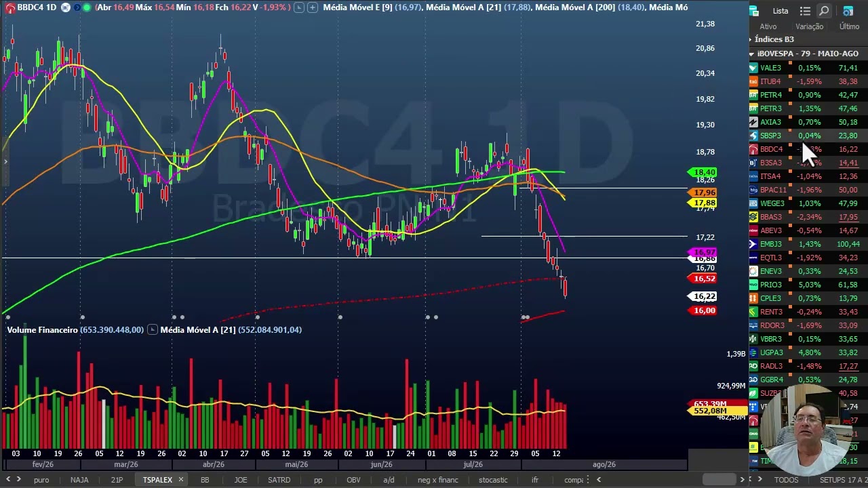
Task: Click the ABEV3 row logo icon
Action: click(753, 230)
